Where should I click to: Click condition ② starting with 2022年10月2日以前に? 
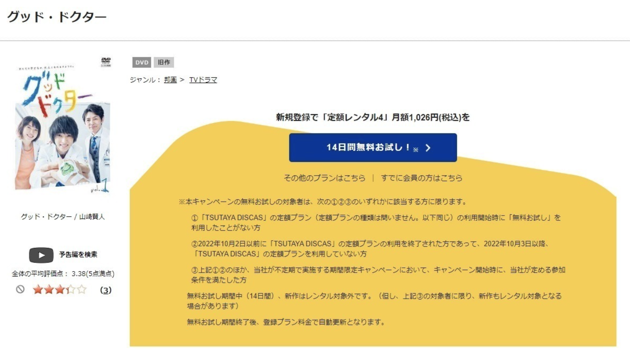pyautogui.click(x=370, y=249)
